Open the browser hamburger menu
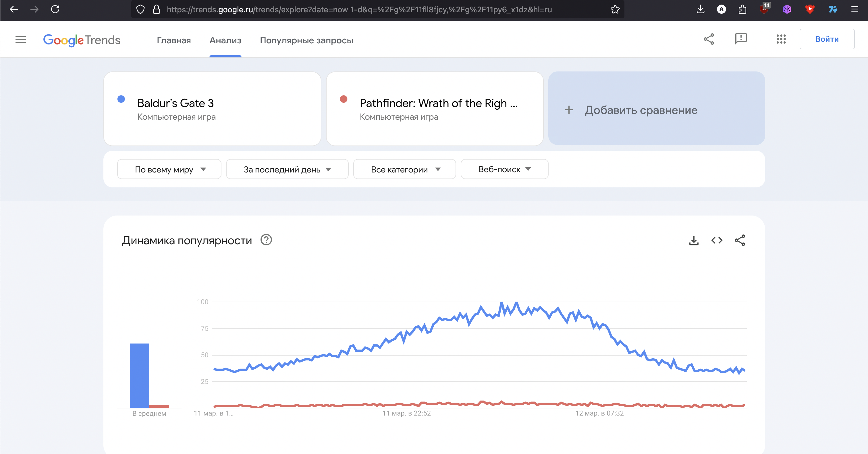Screen dimensions: 868x454 855,9
